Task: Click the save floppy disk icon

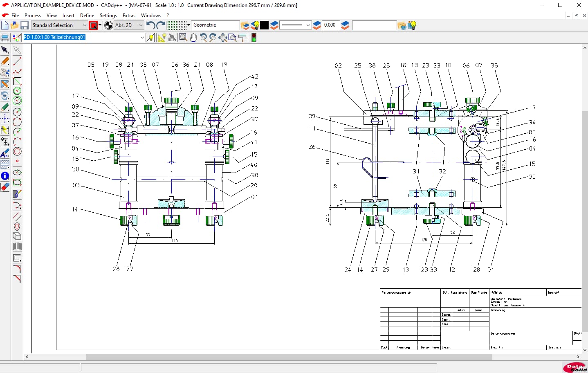Action: [x=25, y=25]
